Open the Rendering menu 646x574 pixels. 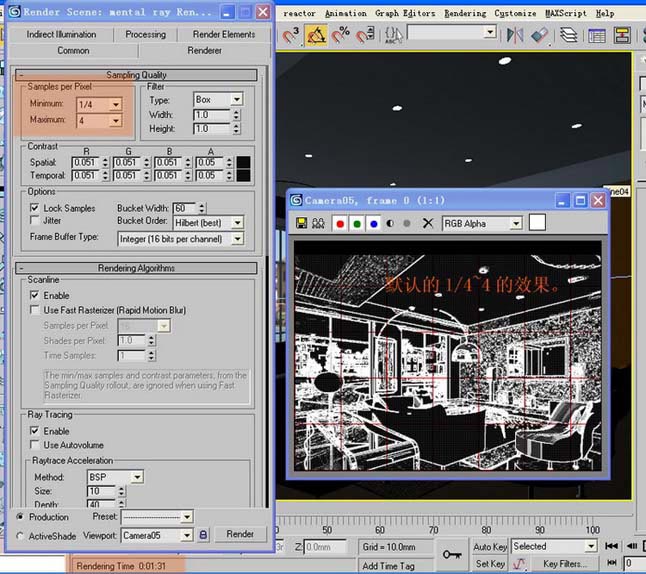(x=465, y=13)
